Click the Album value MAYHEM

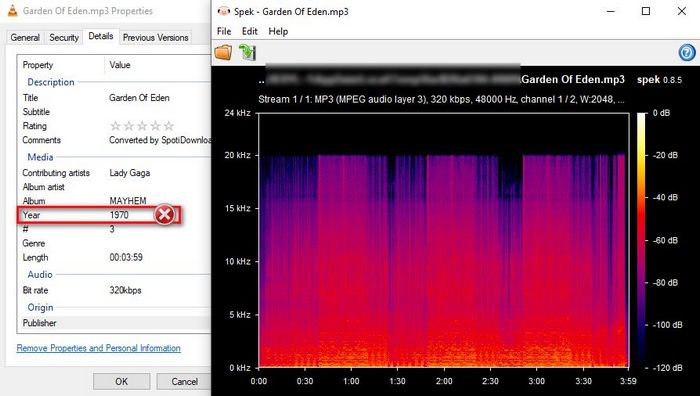point(128,201)
